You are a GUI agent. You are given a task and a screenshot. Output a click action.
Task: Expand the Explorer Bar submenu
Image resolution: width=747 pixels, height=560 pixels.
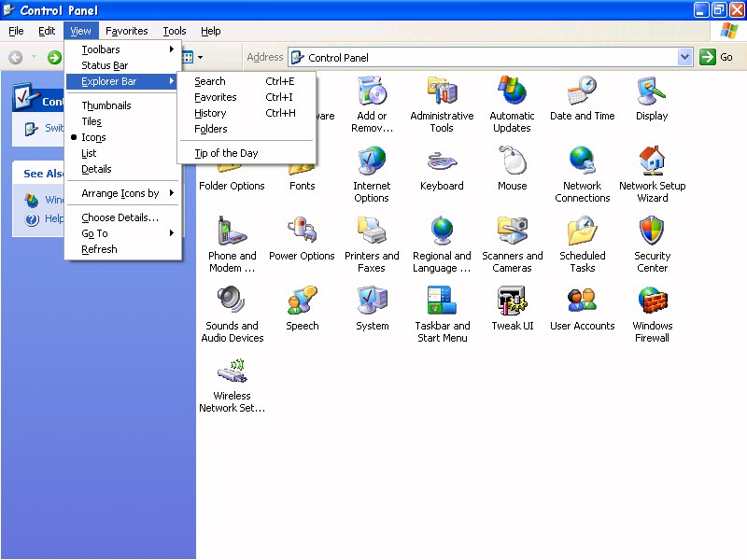point(123,81)
